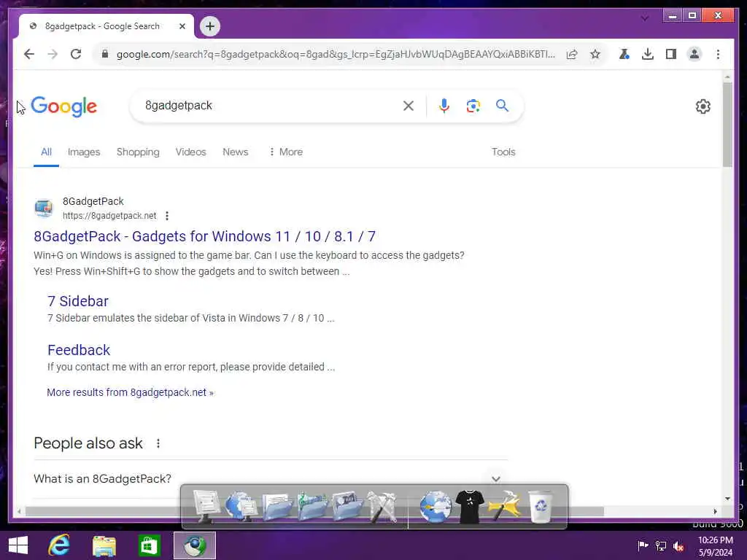Open the pictures folder dock icon

[347, 506]
